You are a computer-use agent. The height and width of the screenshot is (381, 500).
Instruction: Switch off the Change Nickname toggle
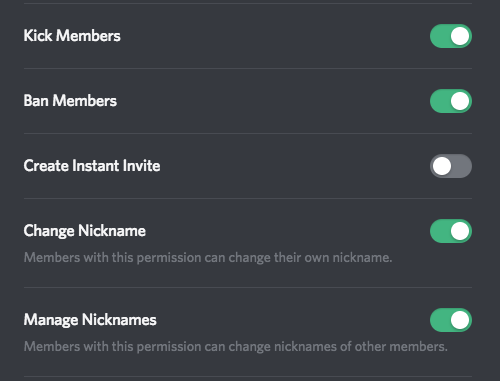pyautogui.click(x=451, y=231)
